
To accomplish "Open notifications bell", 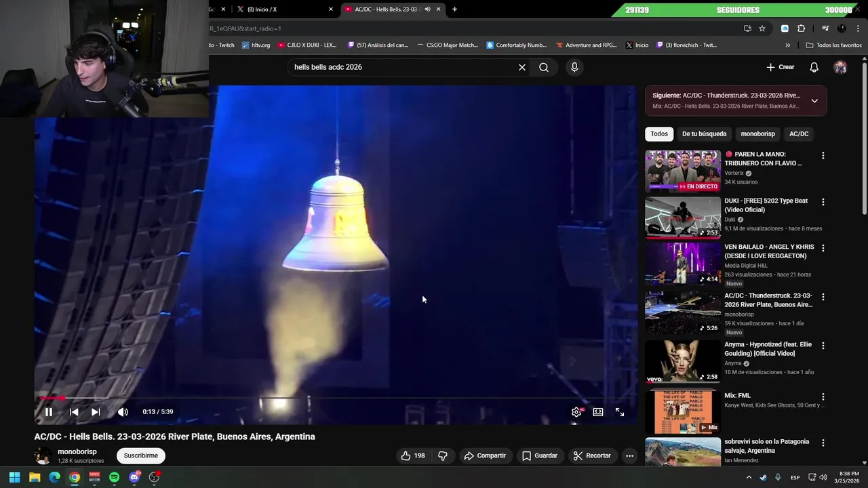I will click(814, 67).
